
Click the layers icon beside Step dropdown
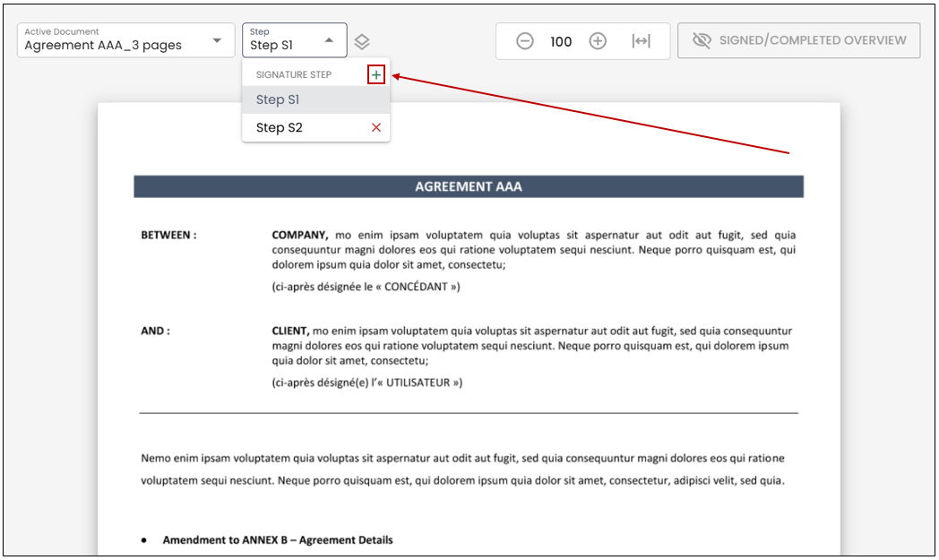pos(362,41)
